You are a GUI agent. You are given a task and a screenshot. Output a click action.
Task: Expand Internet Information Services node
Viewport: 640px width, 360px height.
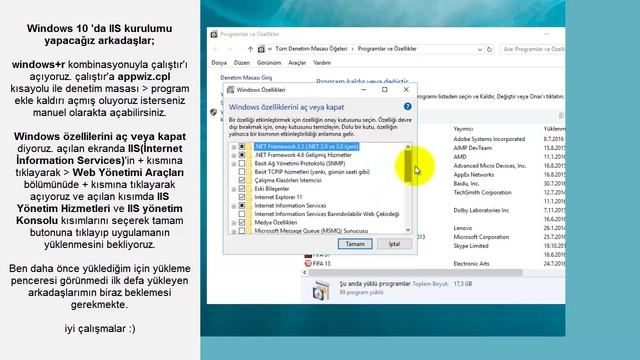(234, 206)
